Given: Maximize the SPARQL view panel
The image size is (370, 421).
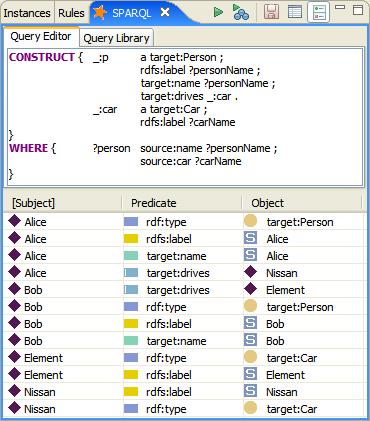Looking at the screenshot, I should tap(358, 10).
